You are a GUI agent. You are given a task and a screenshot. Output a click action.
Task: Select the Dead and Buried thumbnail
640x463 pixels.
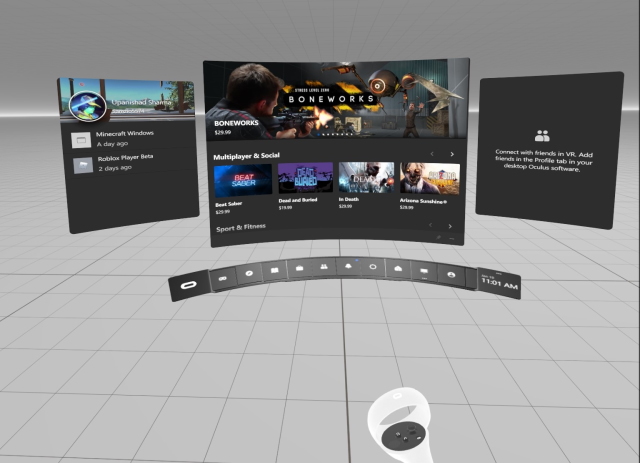pyautogui.click(x=304, y=180)
